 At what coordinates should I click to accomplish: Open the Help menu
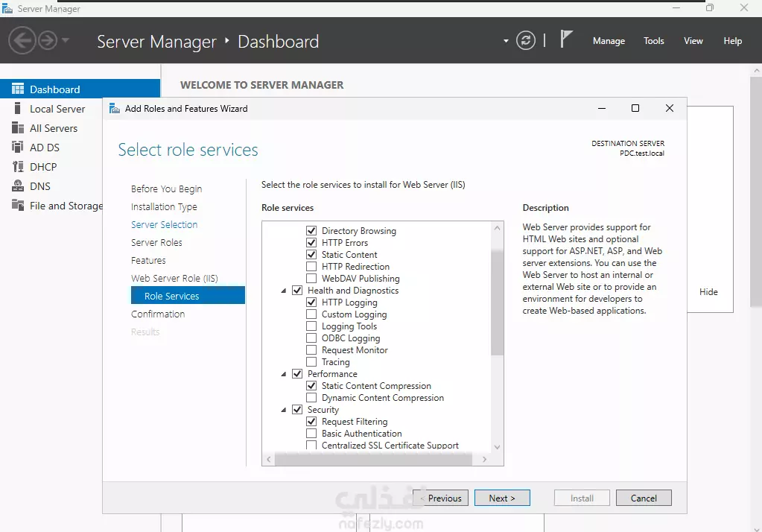click(x=732, y=41)
